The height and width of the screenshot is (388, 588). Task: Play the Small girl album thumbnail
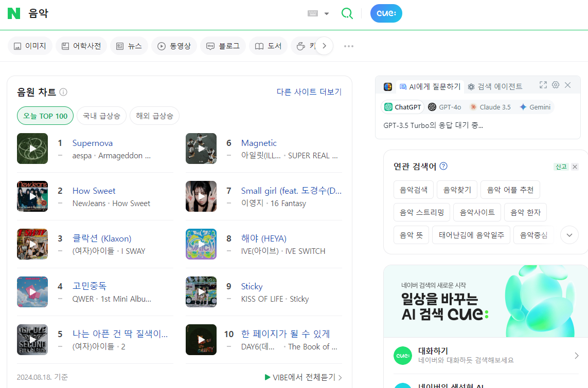pos(201,196)
